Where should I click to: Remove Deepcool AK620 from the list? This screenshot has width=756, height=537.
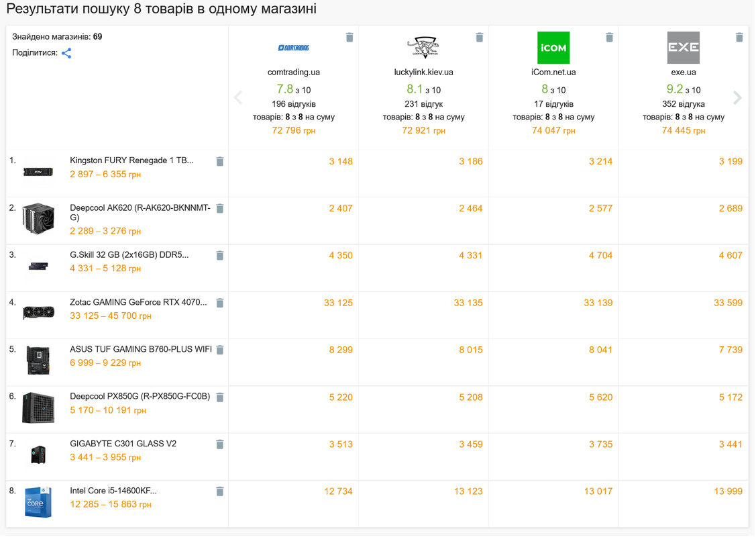[x=220, y=209]
